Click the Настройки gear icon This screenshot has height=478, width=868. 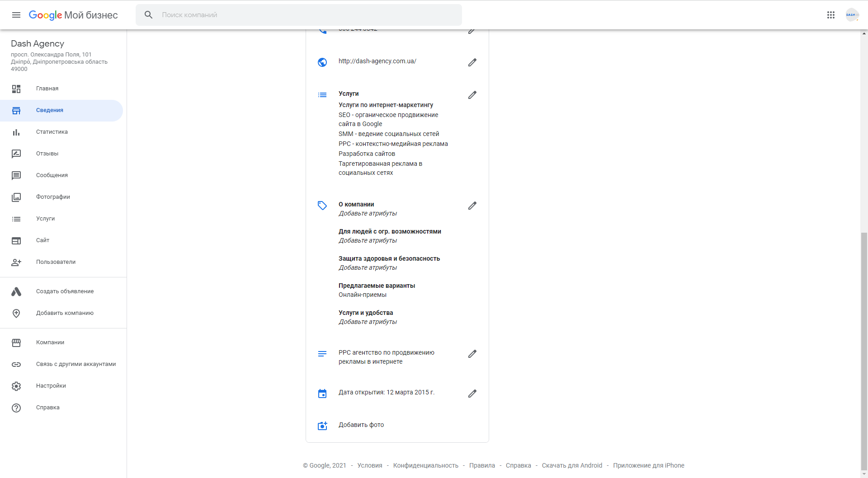(x=16, y=386)
